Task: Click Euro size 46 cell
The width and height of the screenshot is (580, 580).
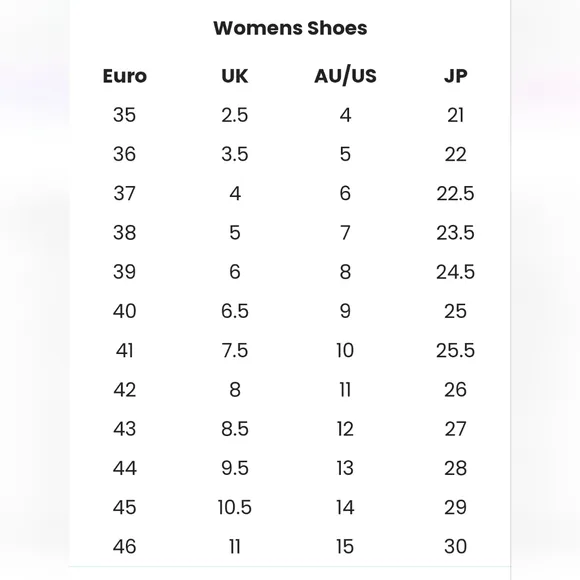Action: [124, 546]
